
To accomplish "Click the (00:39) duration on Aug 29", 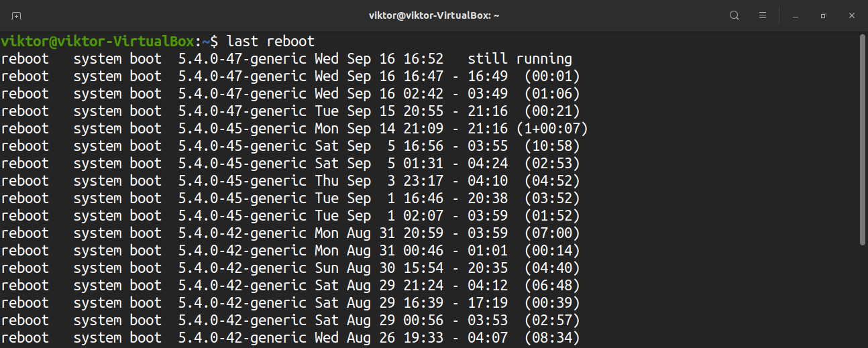I will 552,303.
